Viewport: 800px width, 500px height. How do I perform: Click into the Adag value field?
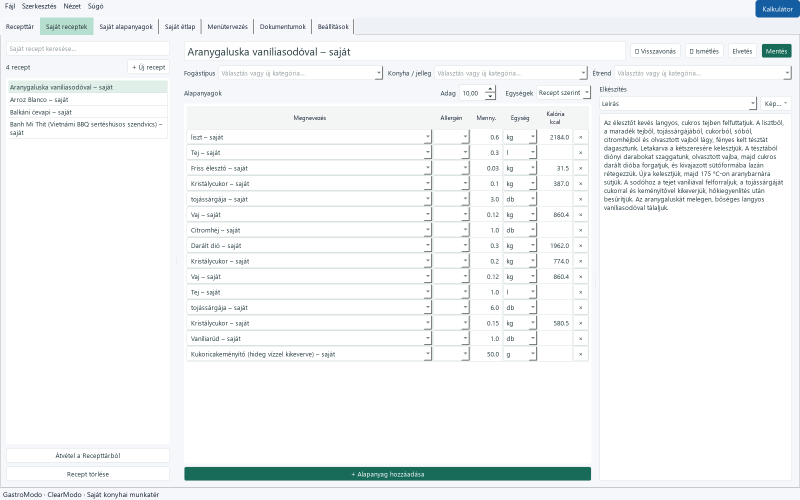point(472,93)
